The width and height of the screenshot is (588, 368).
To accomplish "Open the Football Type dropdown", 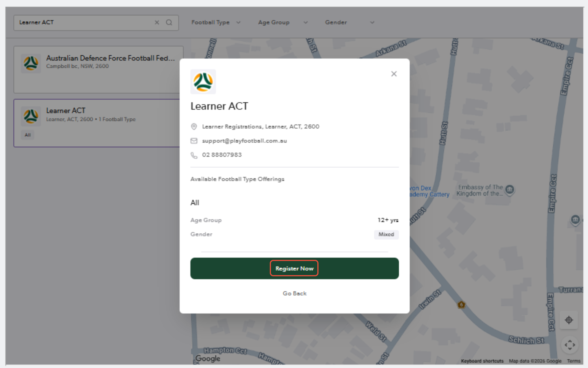I will point(216,22).
